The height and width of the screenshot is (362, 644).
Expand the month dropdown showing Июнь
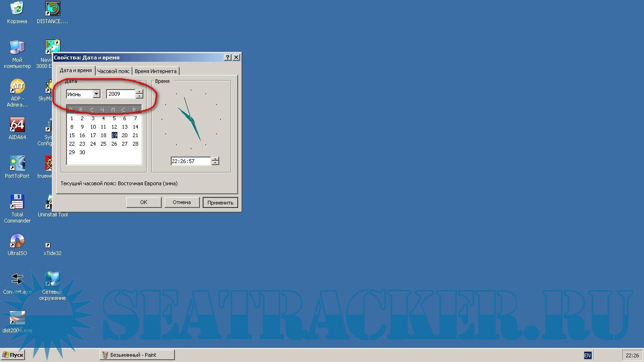point(96,94)
